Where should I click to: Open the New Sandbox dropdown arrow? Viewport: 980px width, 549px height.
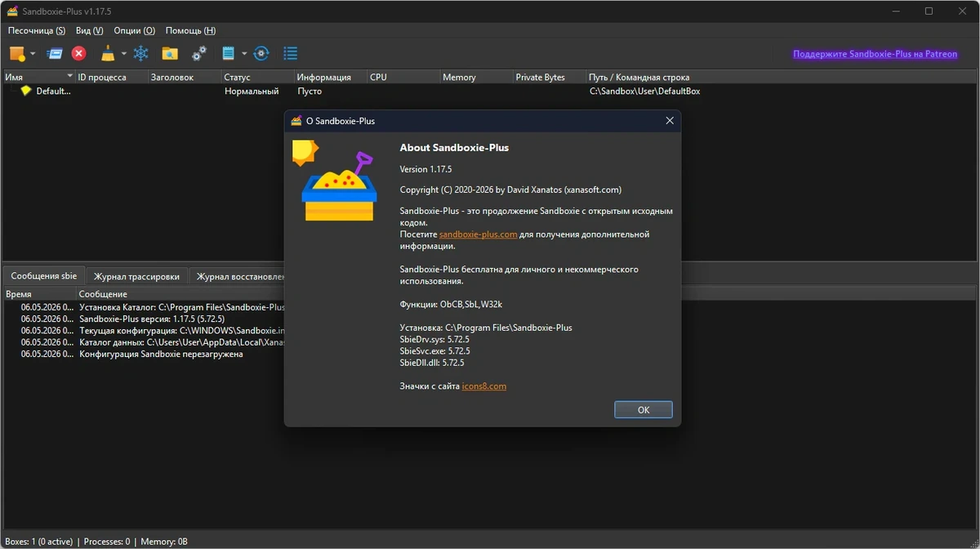tap(33, 54)
